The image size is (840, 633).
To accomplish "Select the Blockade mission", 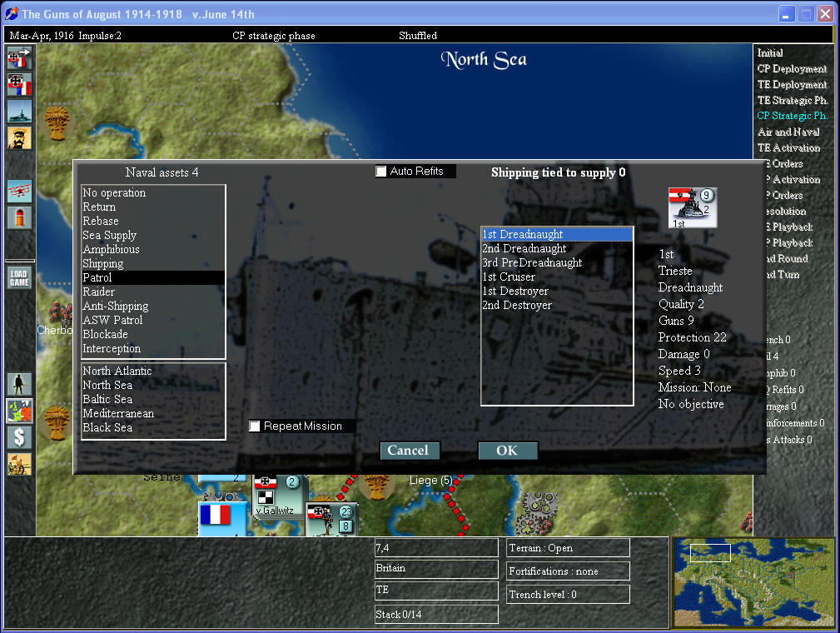I will tap(153, 335).
